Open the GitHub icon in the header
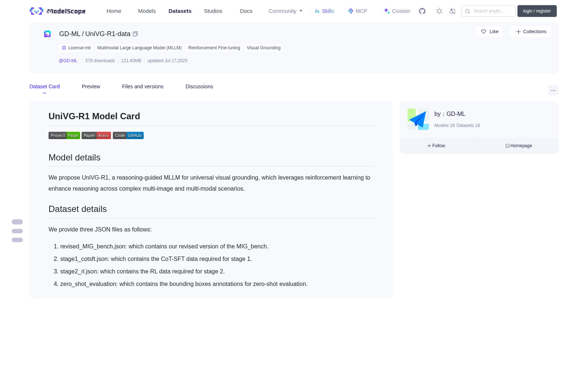This screenshot has width=588, height=368. [422, 11]
